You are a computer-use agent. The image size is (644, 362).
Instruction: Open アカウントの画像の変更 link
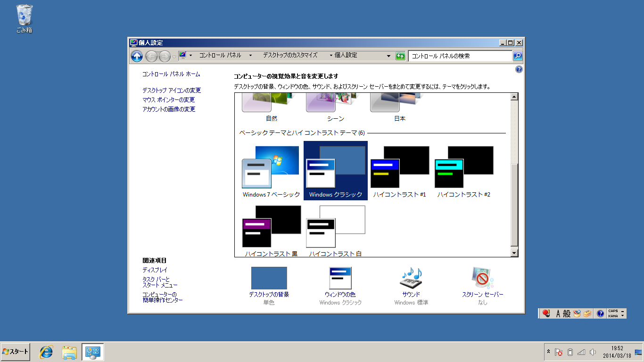169,109
